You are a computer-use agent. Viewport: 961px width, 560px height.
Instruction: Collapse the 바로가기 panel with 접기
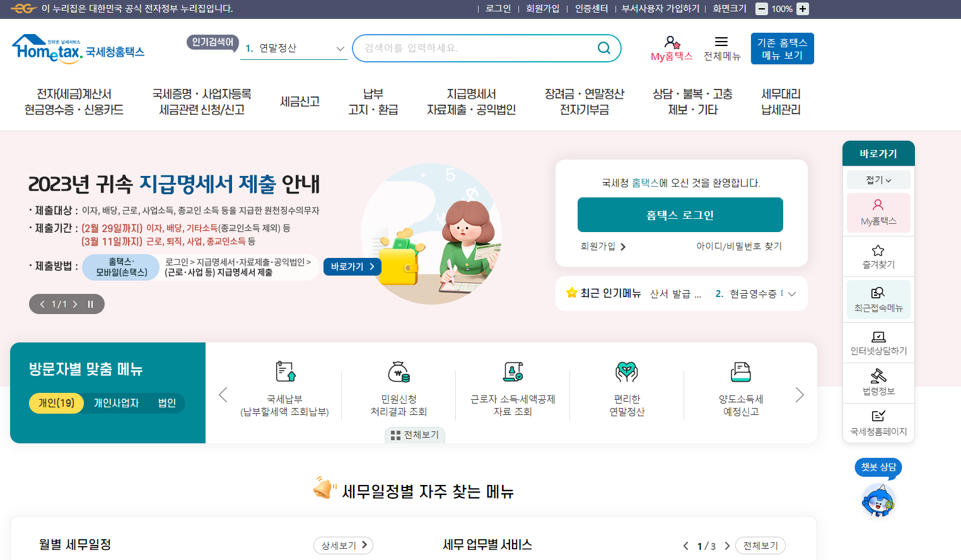point(878,180)
